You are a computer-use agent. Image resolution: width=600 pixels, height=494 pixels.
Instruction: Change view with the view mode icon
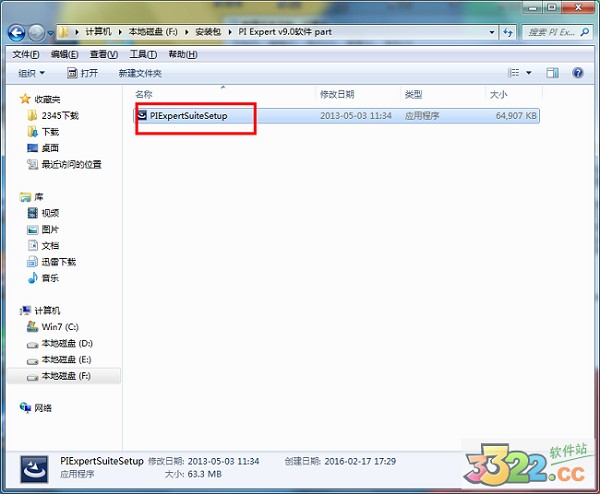click(513, 72)
